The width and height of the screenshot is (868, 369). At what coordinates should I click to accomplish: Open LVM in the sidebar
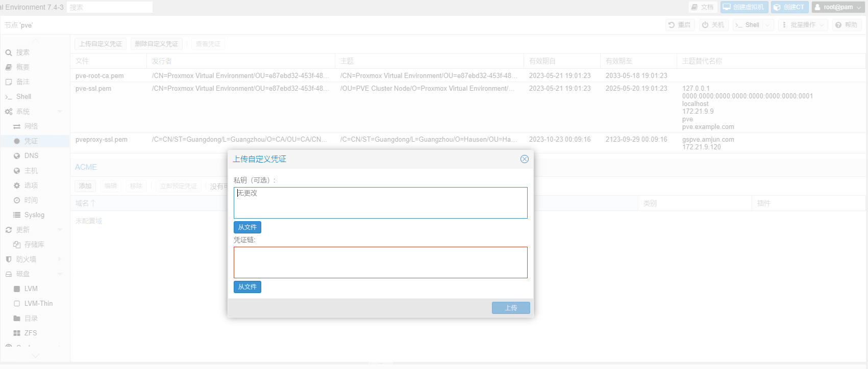[31, 289]
